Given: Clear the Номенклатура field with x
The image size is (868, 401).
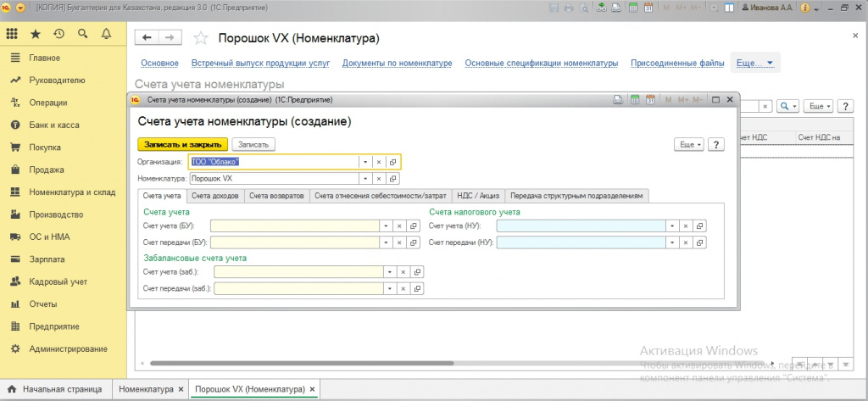Looking at the screenshot, I should click(x=379, y=179).
